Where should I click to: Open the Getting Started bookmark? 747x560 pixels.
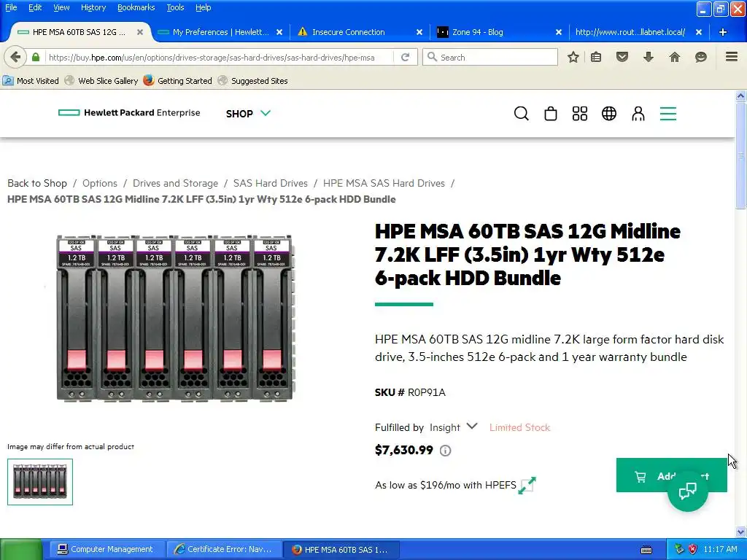pyautogui.click(x=178, y=80)
